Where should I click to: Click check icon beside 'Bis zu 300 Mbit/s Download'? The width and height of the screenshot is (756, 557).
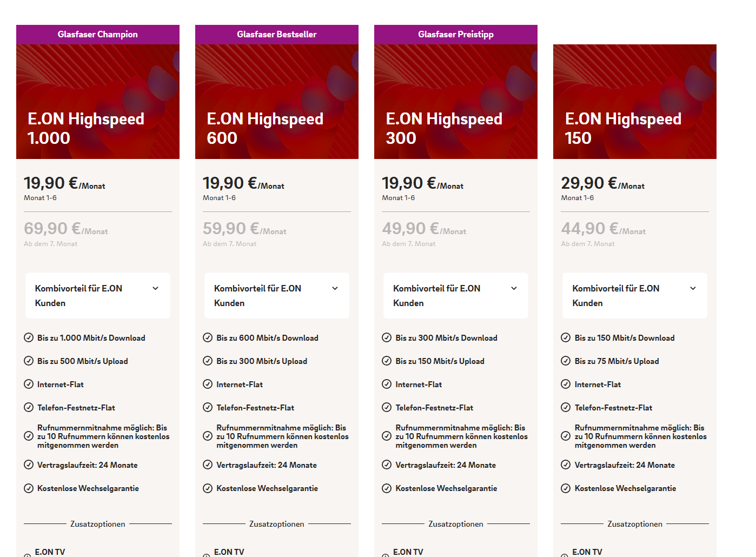coord(387,338)
